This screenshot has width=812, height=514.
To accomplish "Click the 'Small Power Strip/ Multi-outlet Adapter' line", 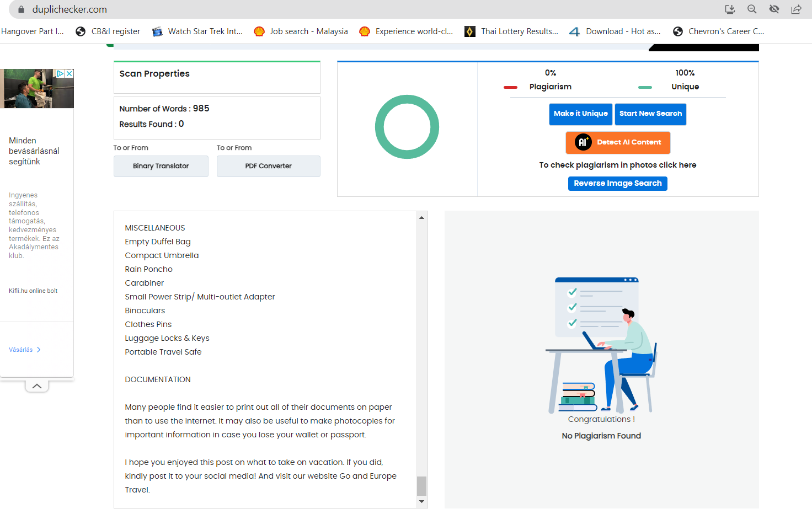I will (x=200, y=297).
